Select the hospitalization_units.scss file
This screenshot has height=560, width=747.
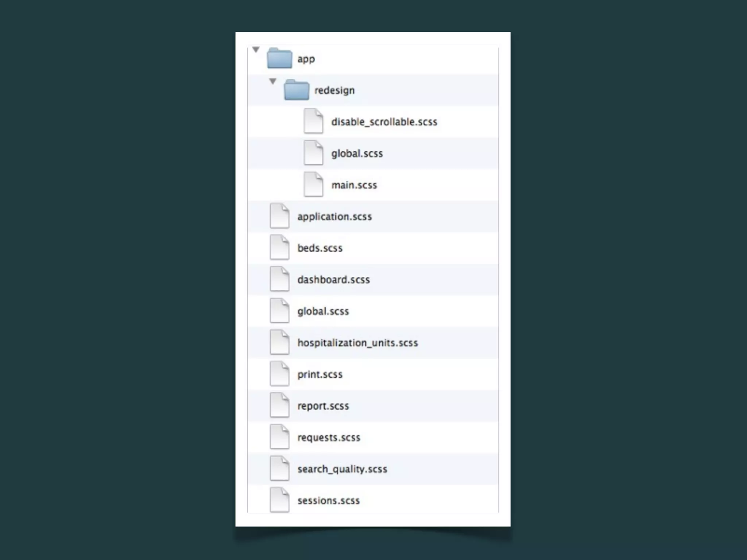click(357, 343)
